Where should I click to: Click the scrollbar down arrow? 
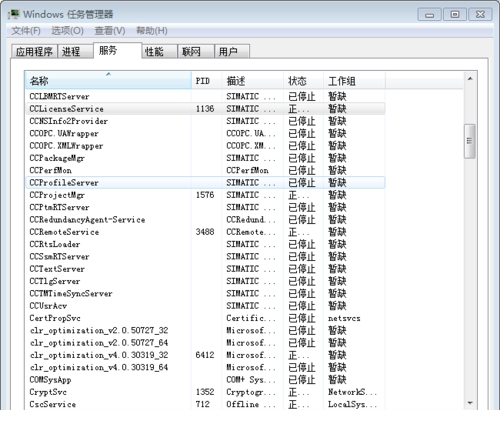(x=470, y=403)
